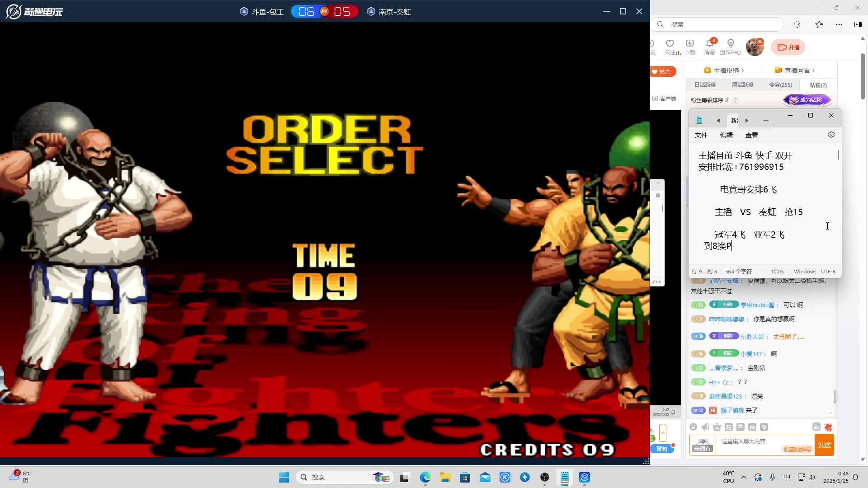Image resolution: width=868 pixels, height=488 pixels.
Task: Open 直播回看 replay link
Action: (x=795, y=70)
